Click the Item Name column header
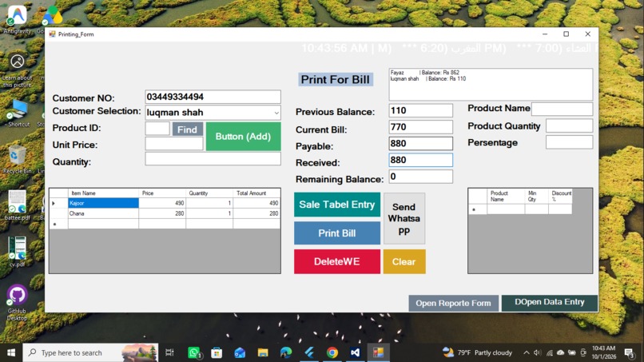The image size is (644, 362). [x=103, y=193]
